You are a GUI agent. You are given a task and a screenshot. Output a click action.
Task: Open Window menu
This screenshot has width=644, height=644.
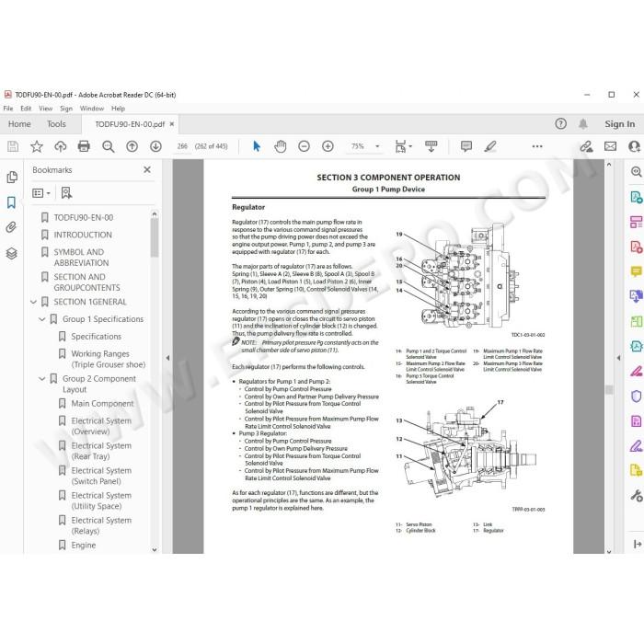(x=92, y=109)
